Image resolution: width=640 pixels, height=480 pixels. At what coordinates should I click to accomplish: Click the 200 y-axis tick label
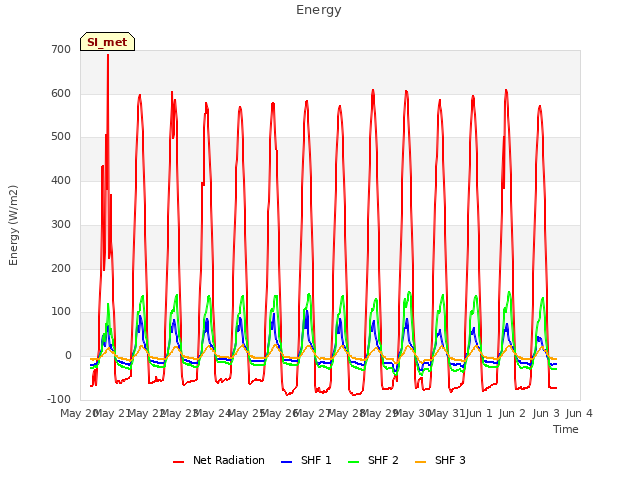click(x=61, y=269)
